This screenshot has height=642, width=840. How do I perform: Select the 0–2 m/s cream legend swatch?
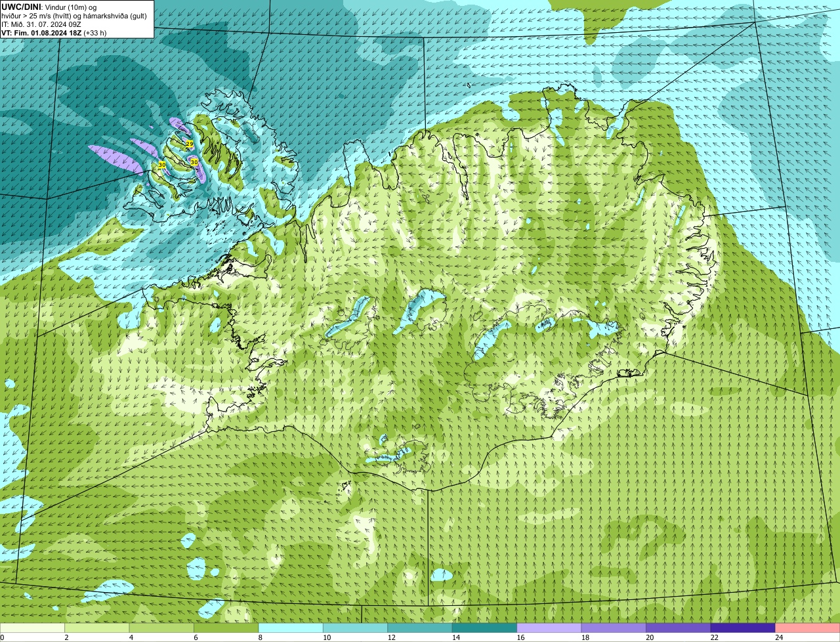(32, 628)
